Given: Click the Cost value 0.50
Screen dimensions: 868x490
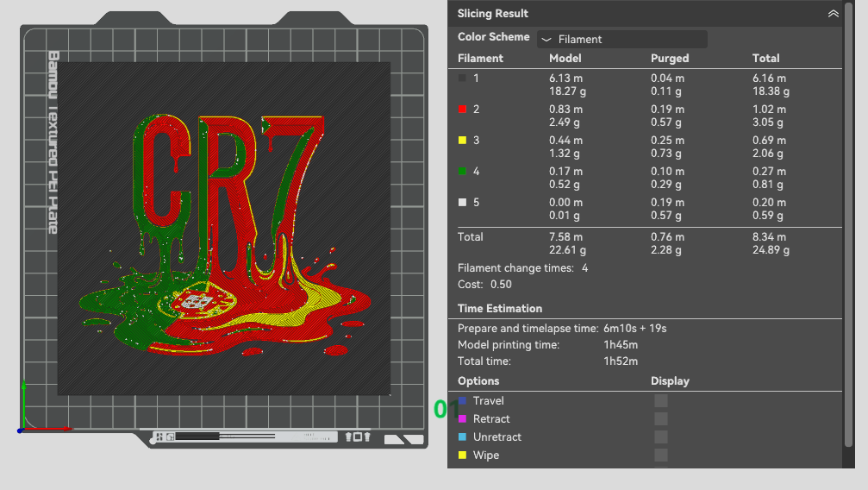Looking at the screenshot, I should pyautogui.click(x=501, y=285).
